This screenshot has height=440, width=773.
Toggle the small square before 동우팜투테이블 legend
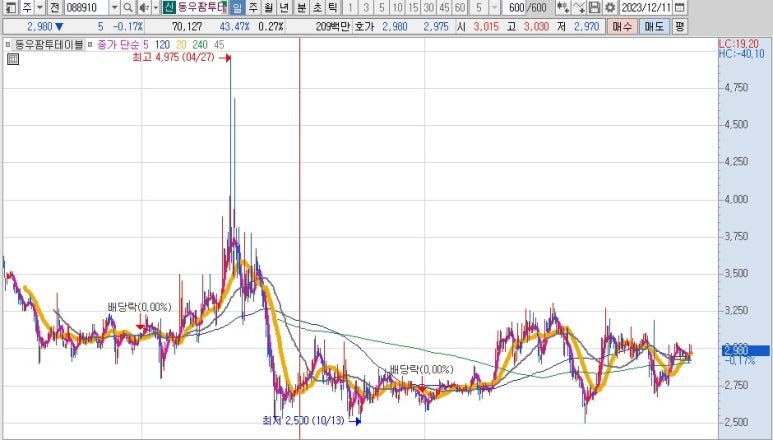(x=7, y=45)
